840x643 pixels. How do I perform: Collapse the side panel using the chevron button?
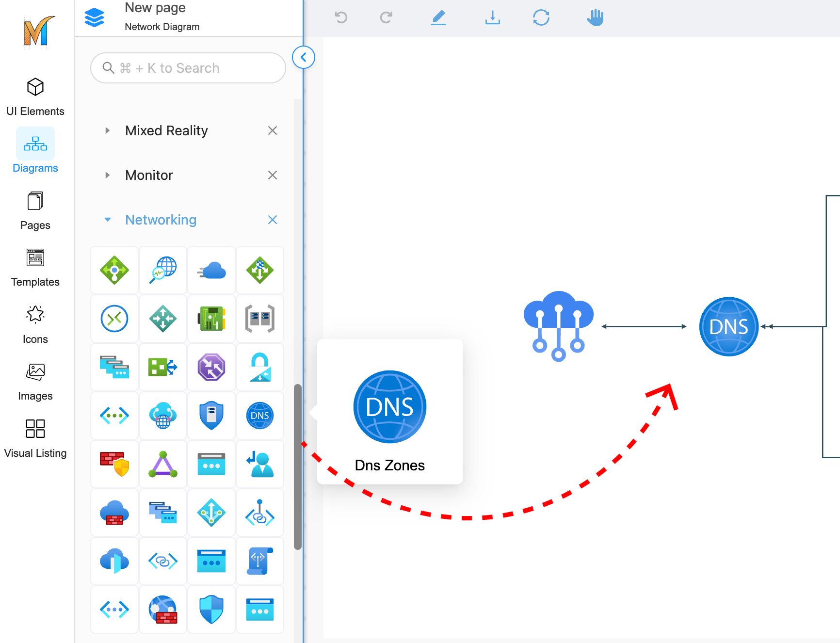[x=304, y=57]
